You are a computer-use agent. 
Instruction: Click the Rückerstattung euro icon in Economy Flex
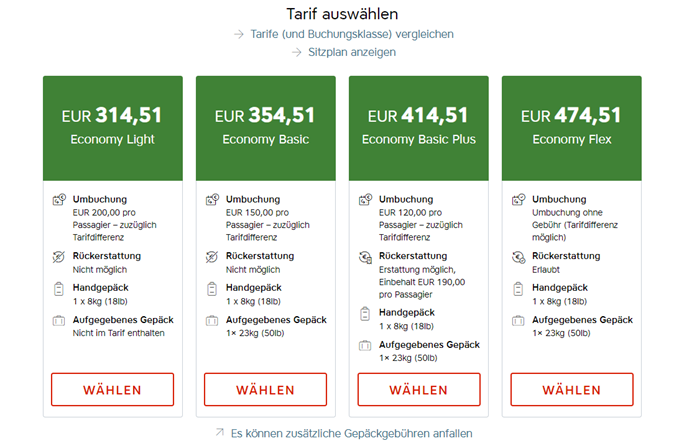pos(518,257)
